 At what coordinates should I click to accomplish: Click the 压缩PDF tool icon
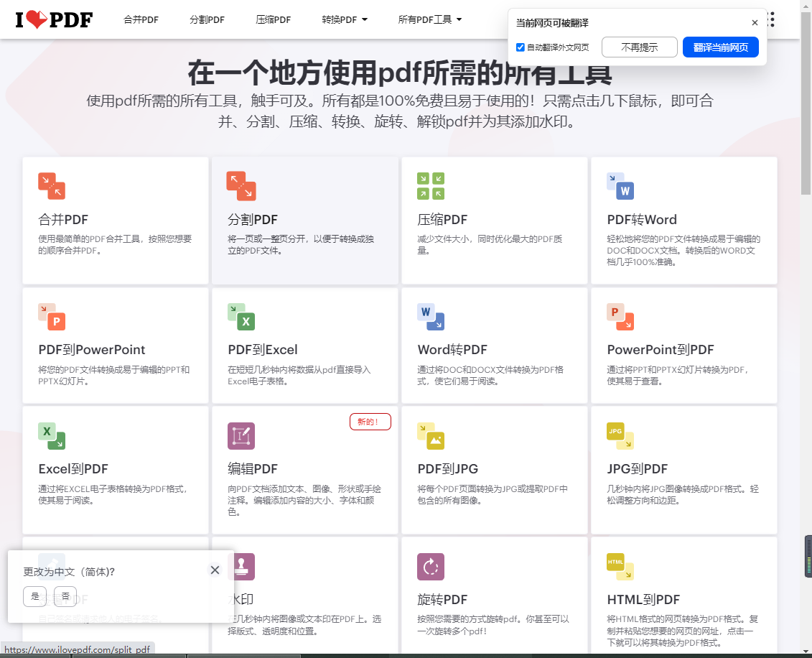[x=431, y=186]
